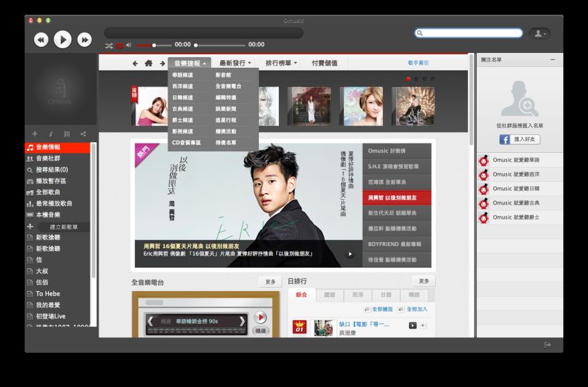Play the radio station red button
This screenshot has height=387, width=588.
point(260,317)
